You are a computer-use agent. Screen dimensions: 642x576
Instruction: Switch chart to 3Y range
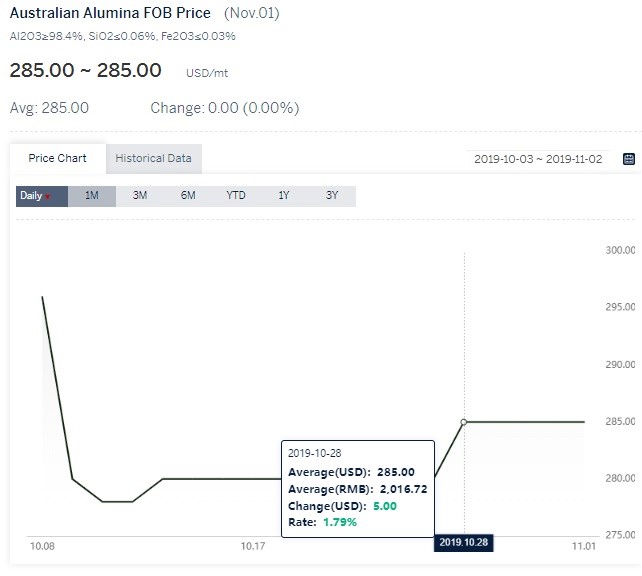332,196
